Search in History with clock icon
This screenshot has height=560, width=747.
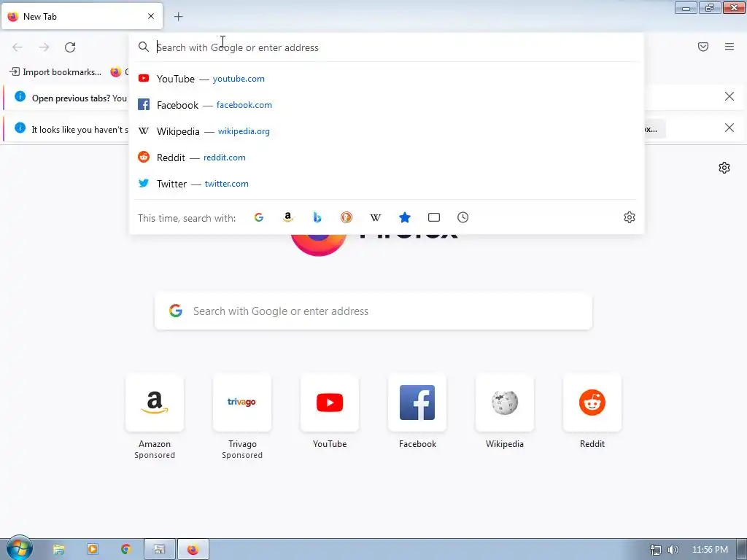pos(463,217)
